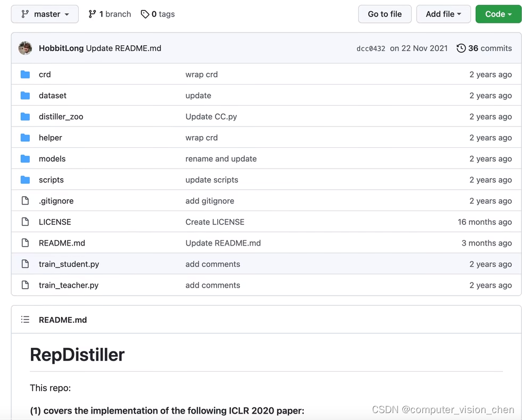This screenshot has width=522, height=420.
Task: Open the Create LICENSE commit message
Action: [x=215, y=222]
